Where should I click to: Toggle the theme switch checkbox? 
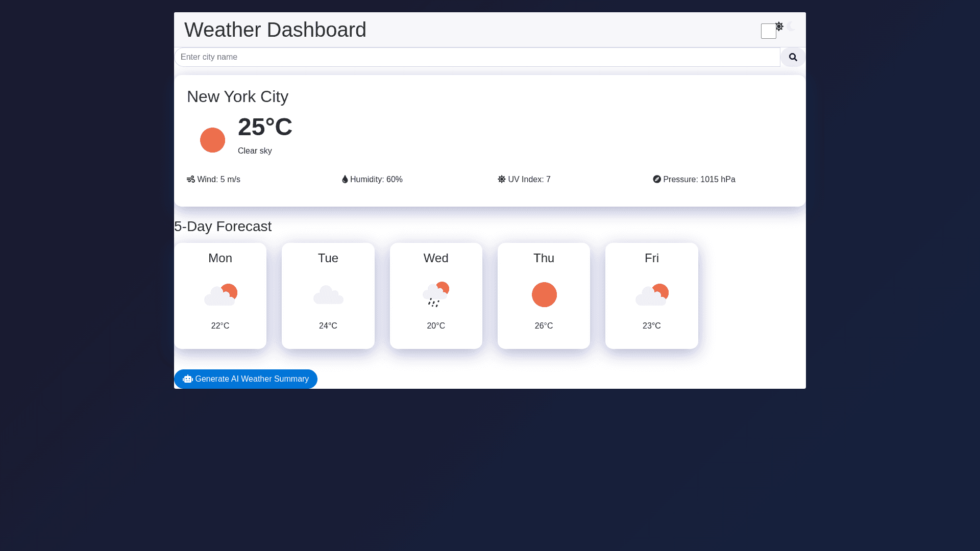(x=768, y=31)
